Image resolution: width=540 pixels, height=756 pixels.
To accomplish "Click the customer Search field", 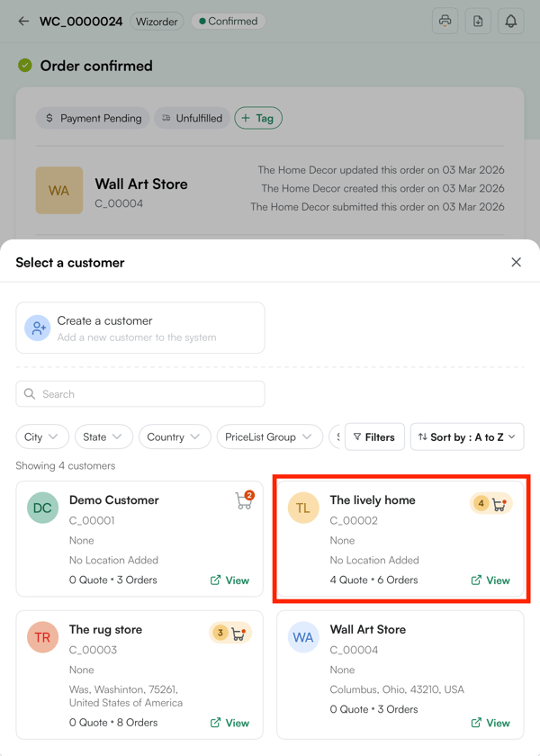I will tap(140, 394).
